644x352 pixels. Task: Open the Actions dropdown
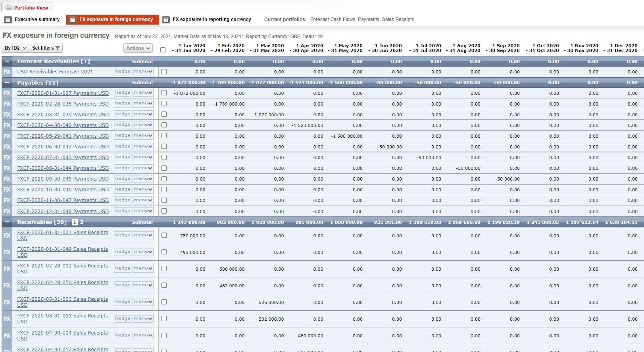point(138,48)
